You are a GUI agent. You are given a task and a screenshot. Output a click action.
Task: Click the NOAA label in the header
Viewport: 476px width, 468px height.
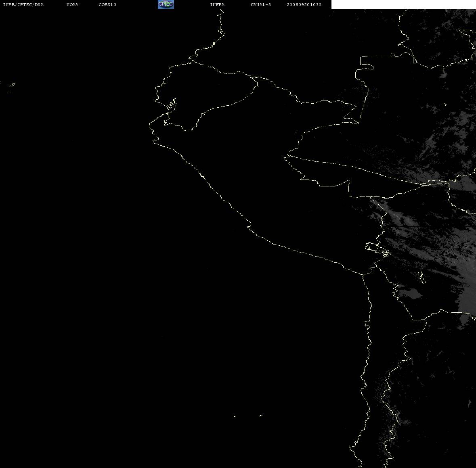[x=72, y=4]
